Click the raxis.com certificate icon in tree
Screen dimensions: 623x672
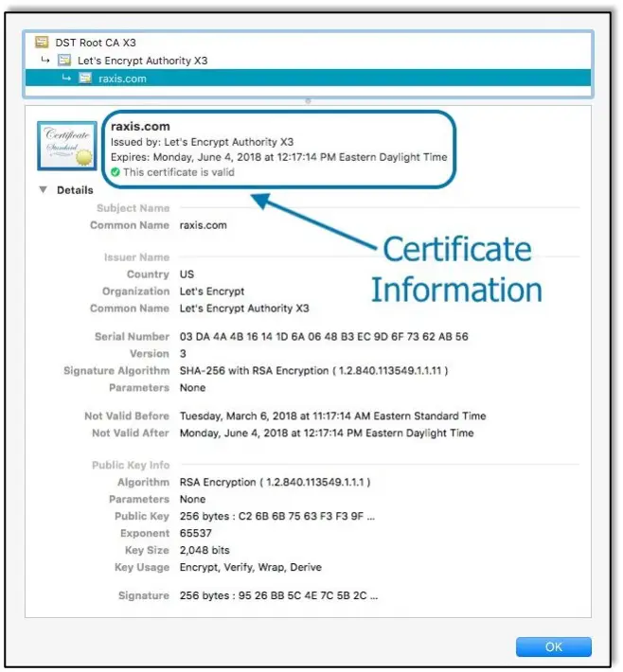(x=85, y=78)
